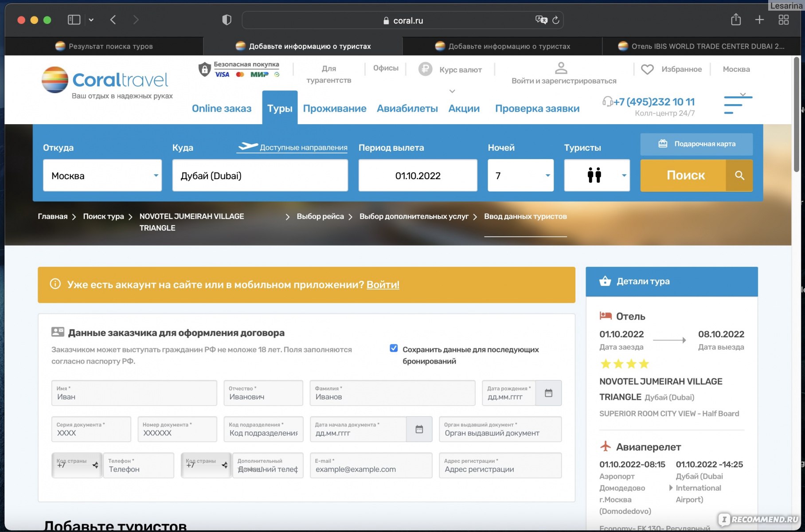Open 'Online заказ' menu item
The width and height of the screenshot is (805, 532).
point(222,109)
